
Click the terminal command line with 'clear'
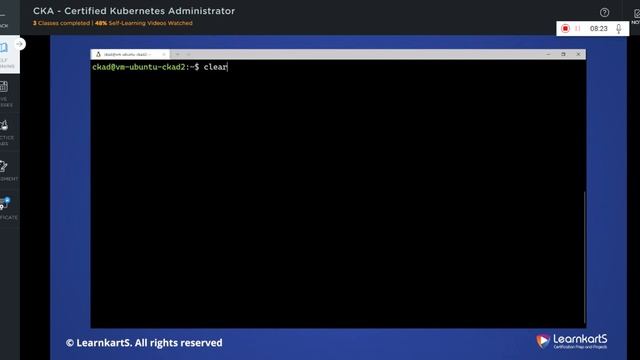160,67
